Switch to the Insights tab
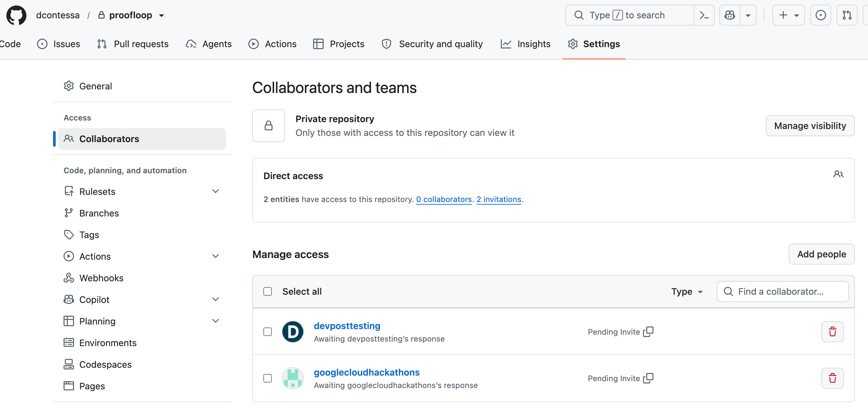This screenshot has height=410, width=868. [525, 44]
